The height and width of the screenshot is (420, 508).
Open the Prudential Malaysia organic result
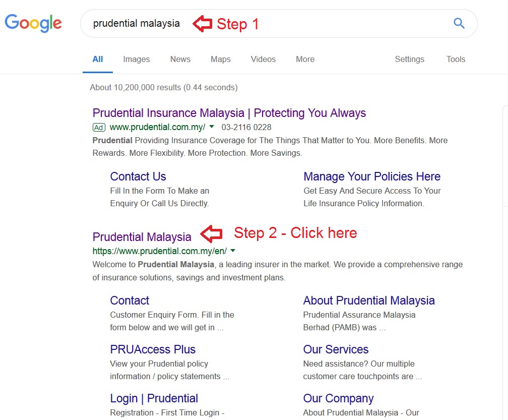[142, 237]
